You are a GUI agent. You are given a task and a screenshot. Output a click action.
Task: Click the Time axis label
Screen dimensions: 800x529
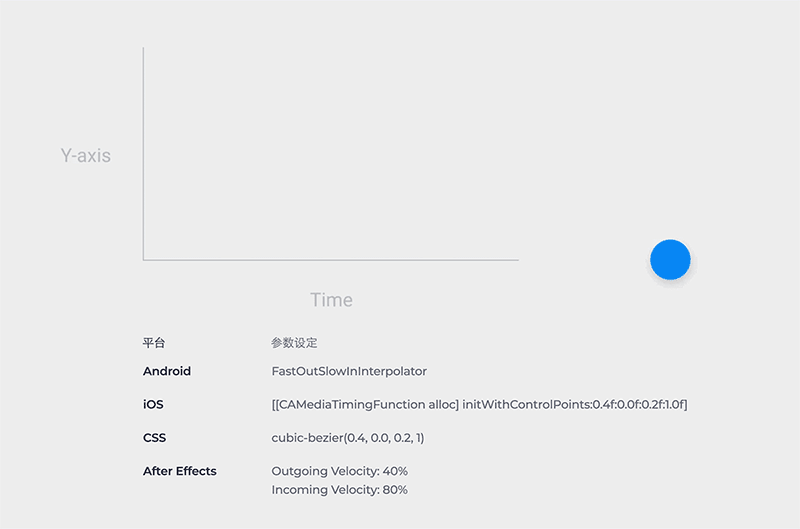click(x=331, y=300)
